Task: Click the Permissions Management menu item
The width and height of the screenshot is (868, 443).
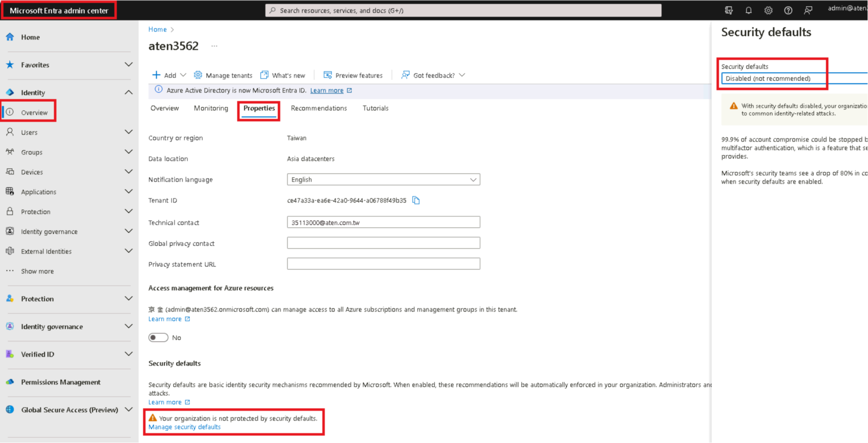Action: pos(61,382)
